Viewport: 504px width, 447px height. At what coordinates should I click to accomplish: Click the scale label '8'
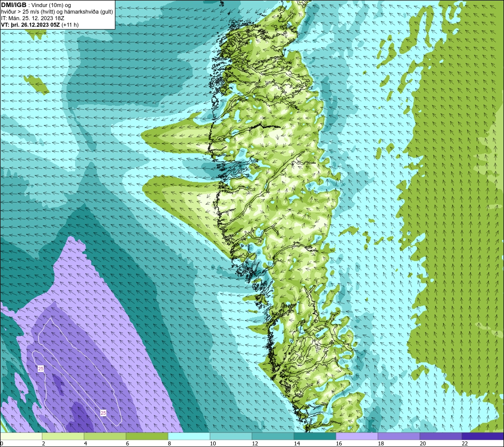coord(169,444)
